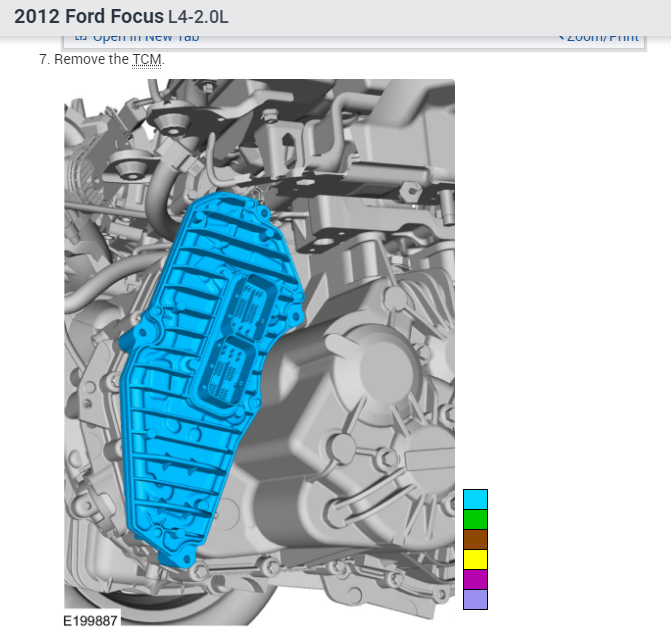
Task: Click the TCM removal illustration
Action: (x=259, y=352)
